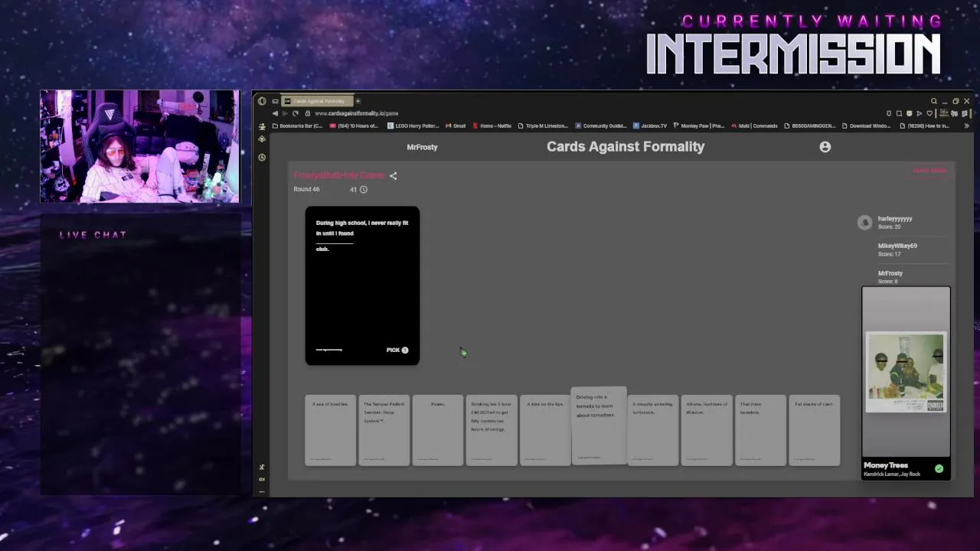This screenshot has height=551, width=980.
Task: Select the 'A kiss on the lips' card
Action: point(545,430)
